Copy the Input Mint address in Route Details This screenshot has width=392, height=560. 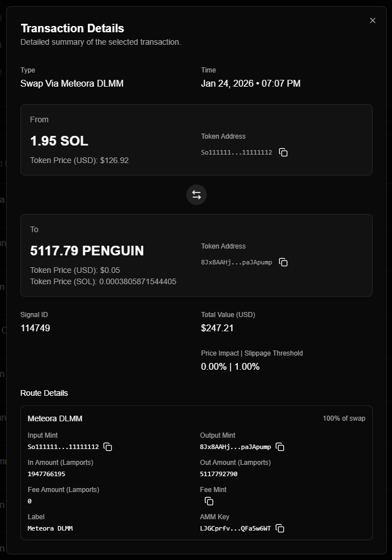108,447
